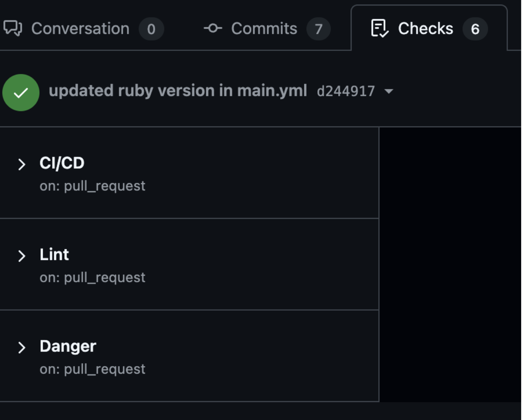
Task: Switch to the Conversation tab
Action: [80, 28]
